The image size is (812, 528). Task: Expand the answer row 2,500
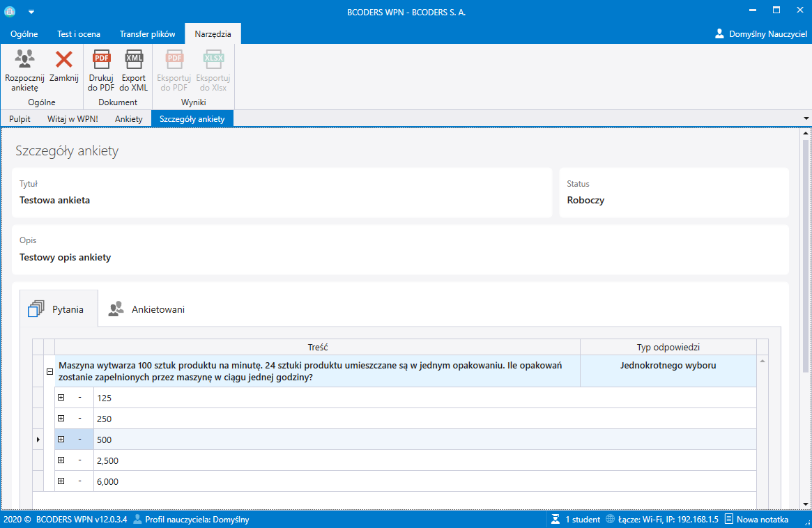61,460
